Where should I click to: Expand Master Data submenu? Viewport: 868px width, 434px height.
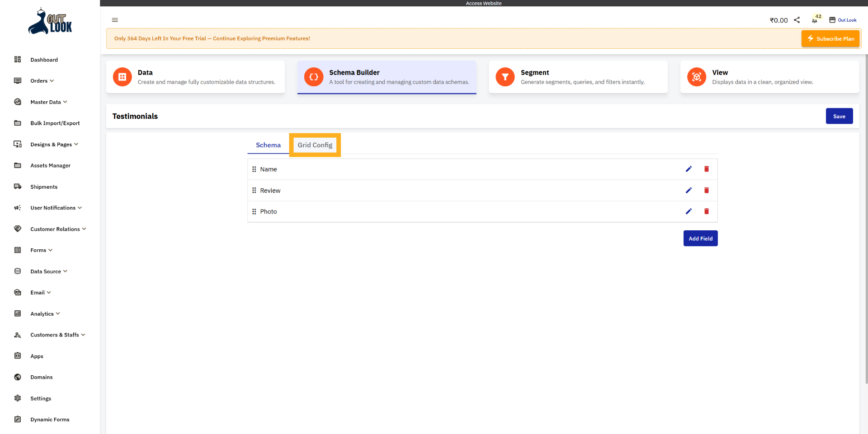(x=48, y=102)
